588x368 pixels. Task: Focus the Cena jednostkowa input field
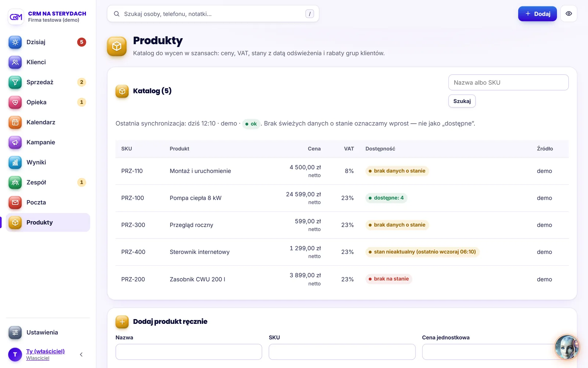495,352
